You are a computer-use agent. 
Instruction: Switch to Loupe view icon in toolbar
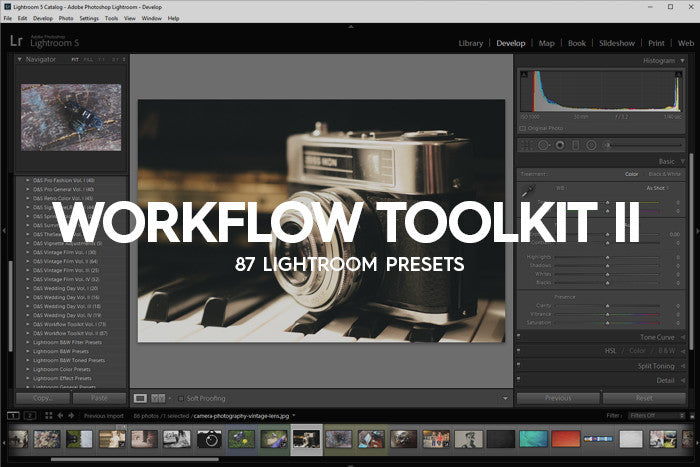click(140, 398)
